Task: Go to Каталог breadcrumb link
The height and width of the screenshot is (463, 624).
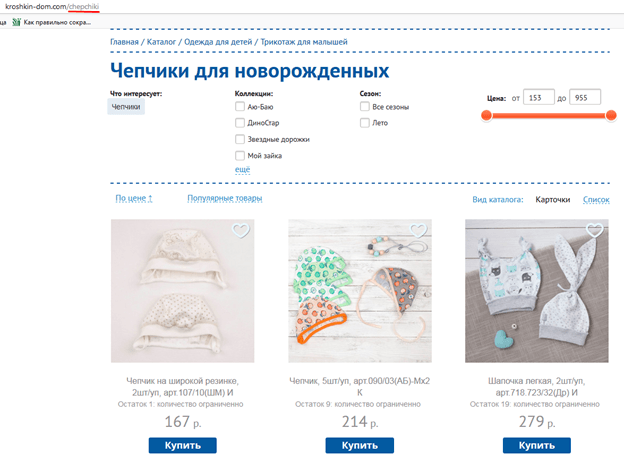Action: pos(161,42)
